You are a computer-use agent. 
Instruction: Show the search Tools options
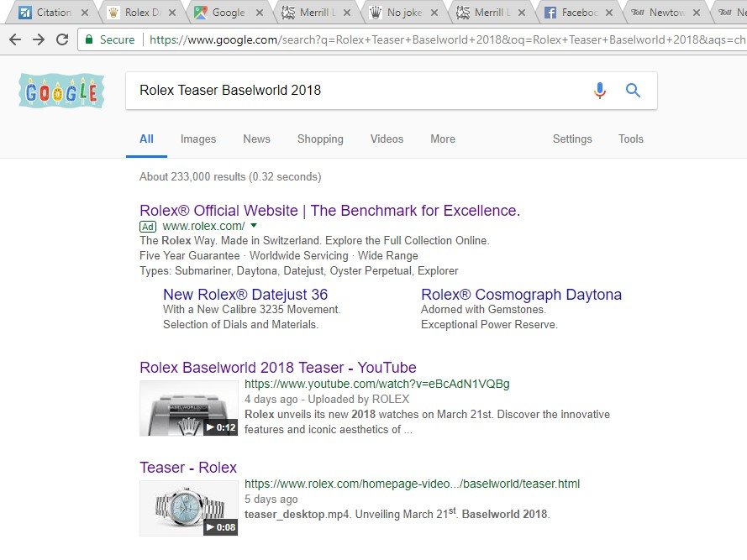click(x=631, y=139)
